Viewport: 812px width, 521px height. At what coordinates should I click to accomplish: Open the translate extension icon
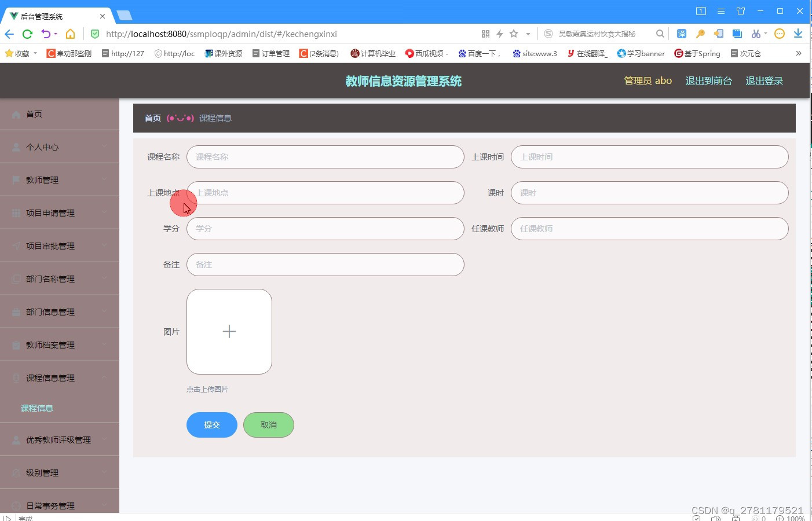pyautogui.click(x=682, y=34)
